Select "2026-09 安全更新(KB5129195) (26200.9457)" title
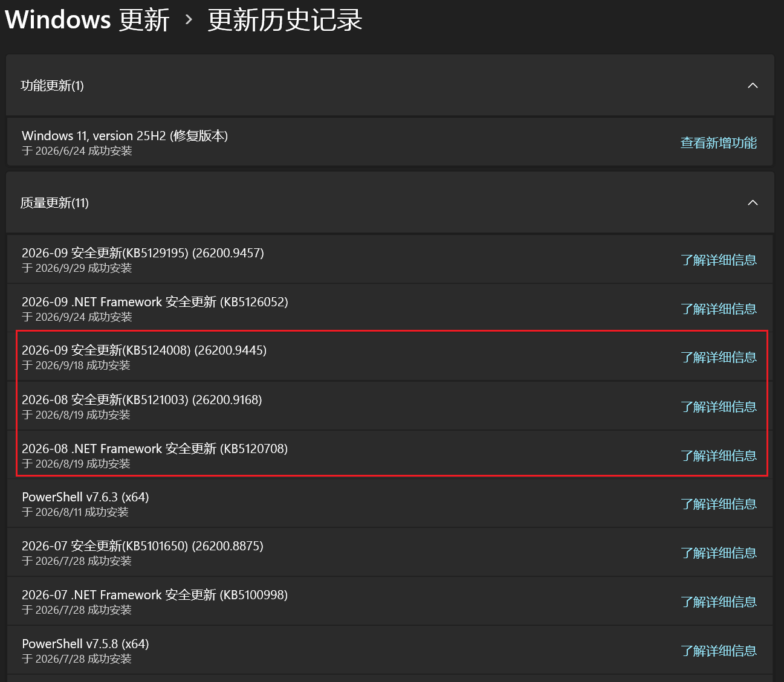The width and height of the screenshot is (784, 682). pos(143,253)
